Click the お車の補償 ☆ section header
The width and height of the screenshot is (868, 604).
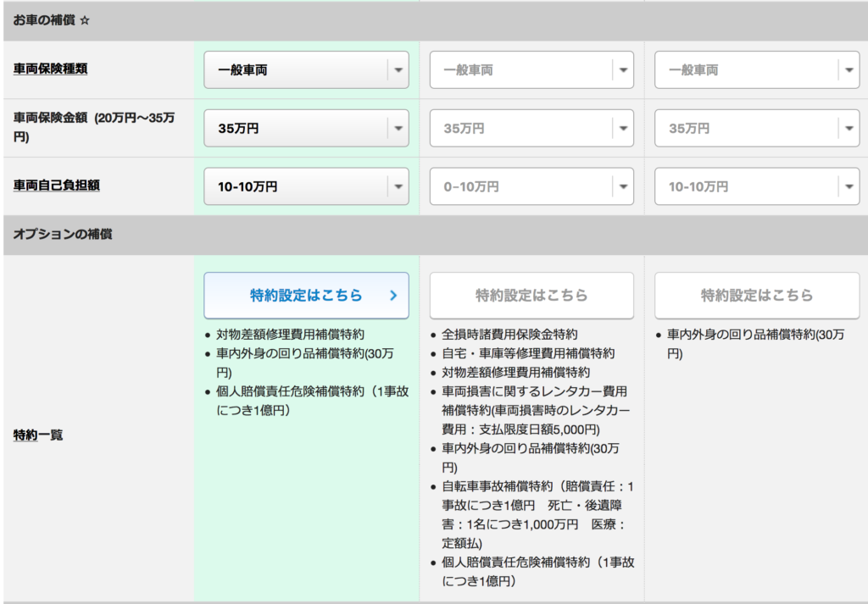point(51,19)
